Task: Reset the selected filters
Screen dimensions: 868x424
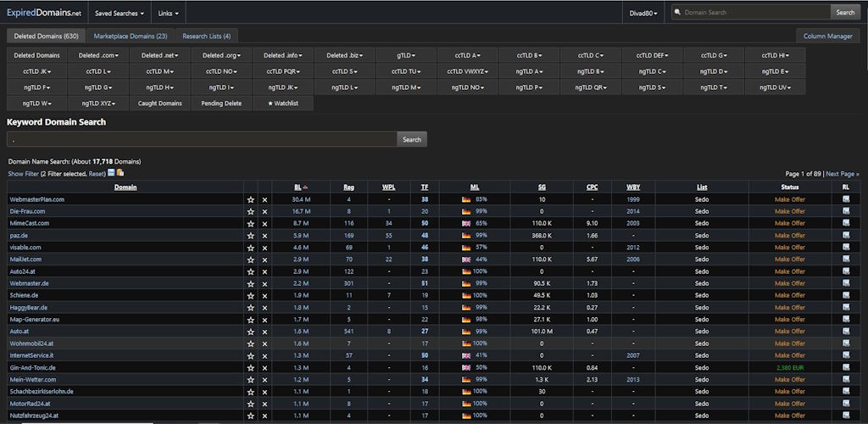Action: click(97, 174)
